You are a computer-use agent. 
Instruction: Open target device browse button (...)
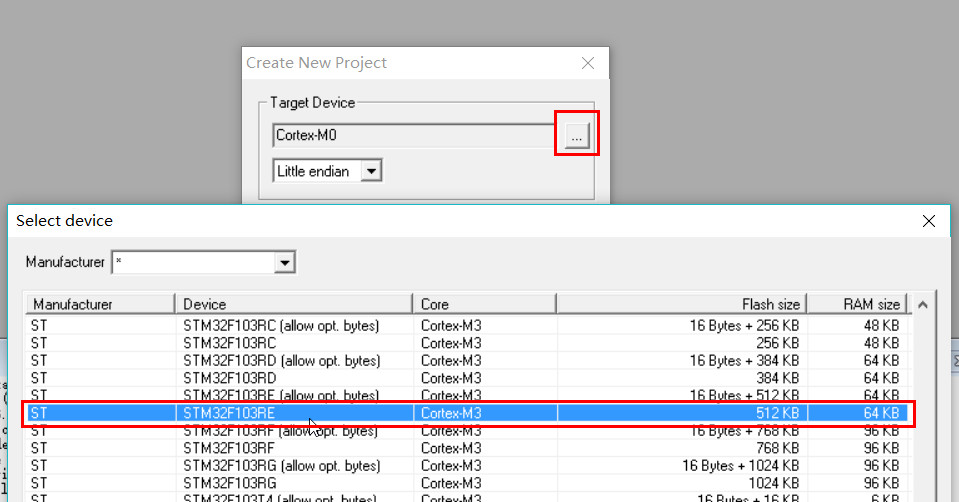click(x=577, y=136)
